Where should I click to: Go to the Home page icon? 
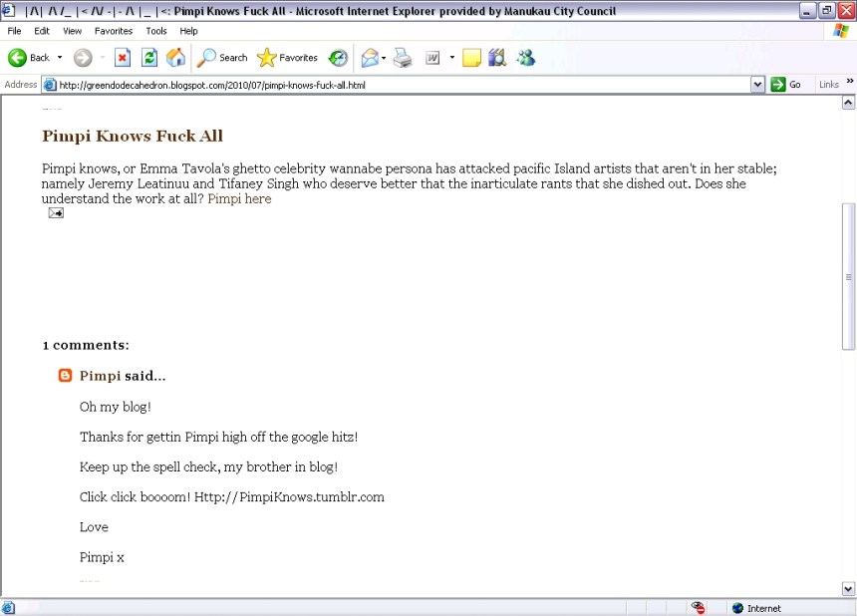pyautogui.click(x=175, y=58)
